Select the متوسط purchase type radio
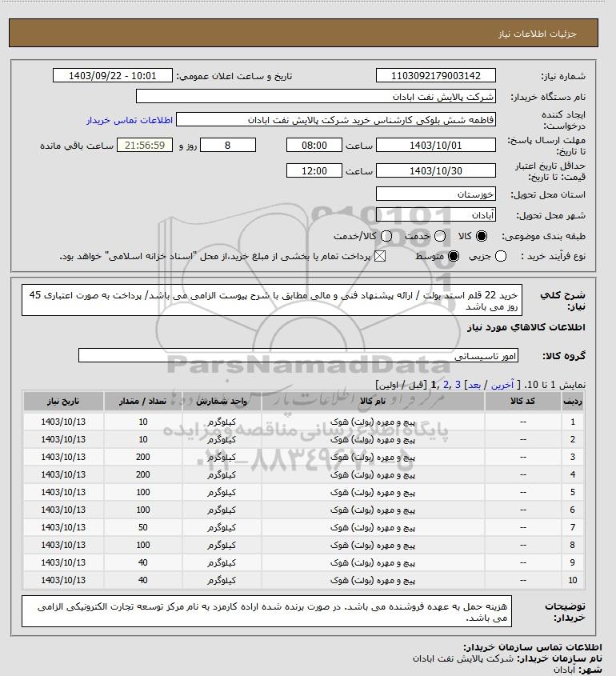Viewport: 616px width, 676px height. pos(453,256)
